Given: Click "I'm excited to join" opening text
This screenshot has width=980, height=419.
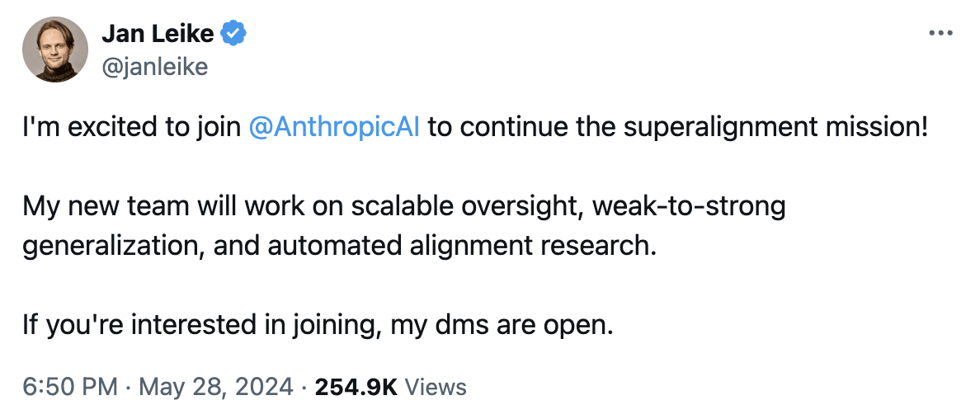Looking at the screenshot, I should (130, 129).
